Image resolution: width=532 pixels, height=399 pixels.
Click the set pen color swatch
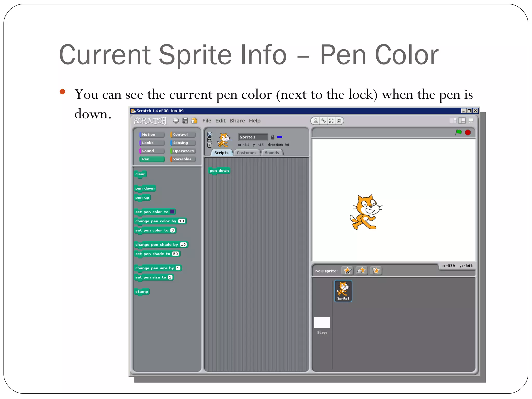(172, 212)
